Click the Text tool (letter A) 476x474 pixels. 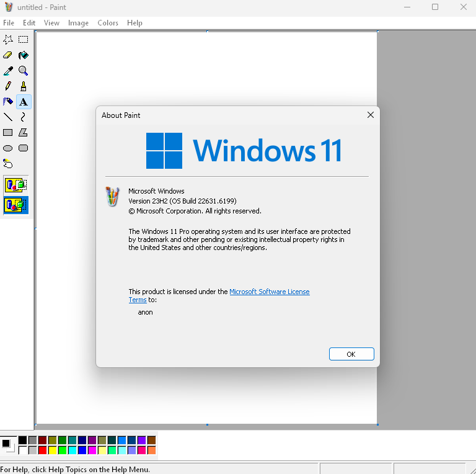pyautogui.click(x=24, y=102)
